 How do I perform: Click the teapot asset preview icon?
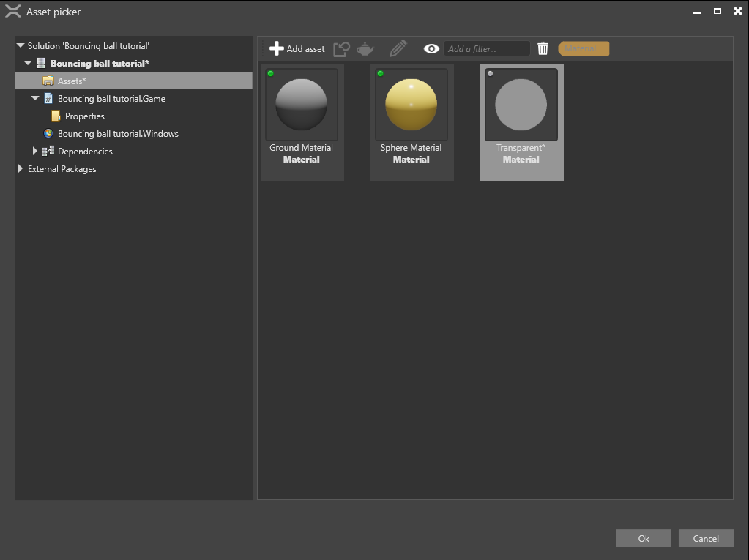[365, 48]
